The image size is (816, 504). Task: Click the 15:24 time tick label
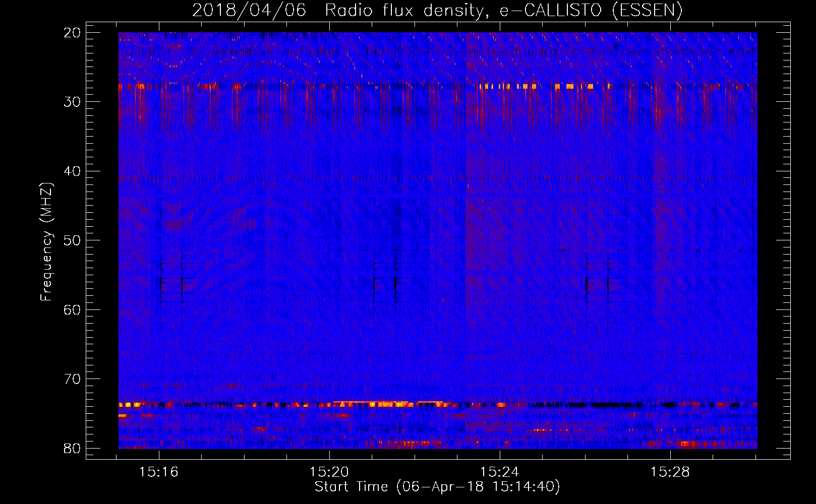click(500, 472)
